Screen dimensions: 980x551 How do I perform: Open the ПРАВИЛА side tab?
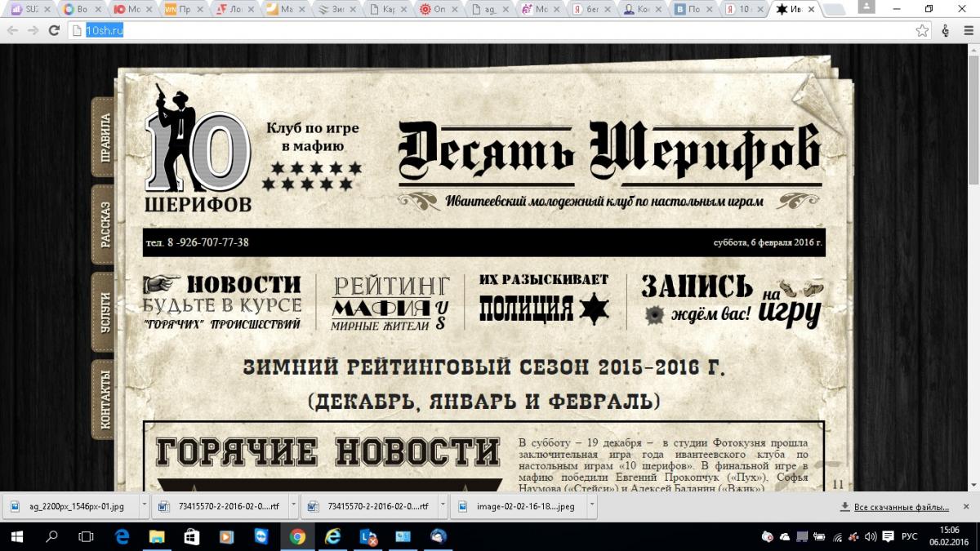[104, 137]
